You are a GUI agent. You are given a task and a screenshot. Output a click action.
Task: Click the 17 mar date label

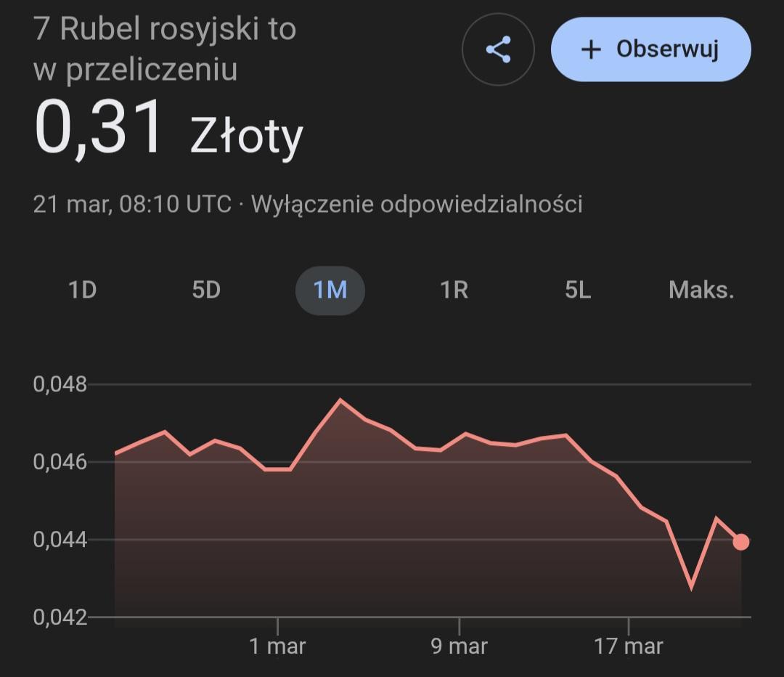point(629,646)
